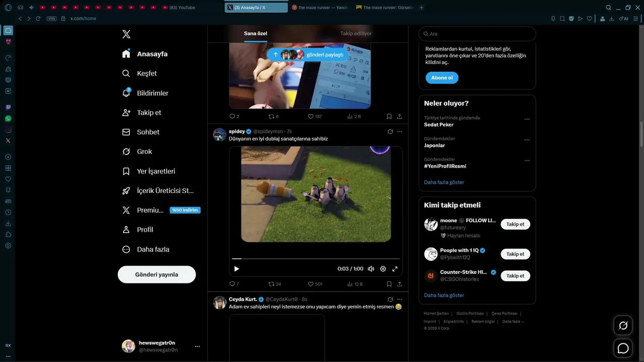Seek the video progress bar
The height and width of the screenshot is (362, 644).
(316, 258)
